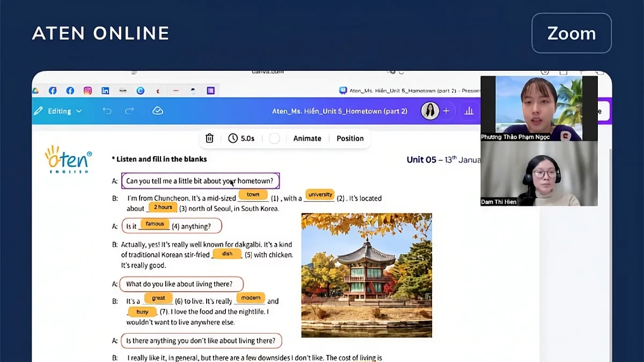Open the blue circular C bookmark icon

(x=140, y=91)
